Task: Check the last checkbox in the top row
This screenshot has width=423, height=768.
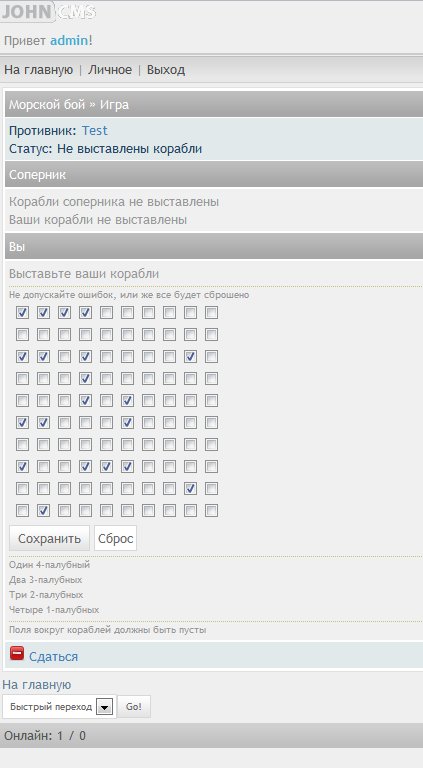Action: pos(212,312)
